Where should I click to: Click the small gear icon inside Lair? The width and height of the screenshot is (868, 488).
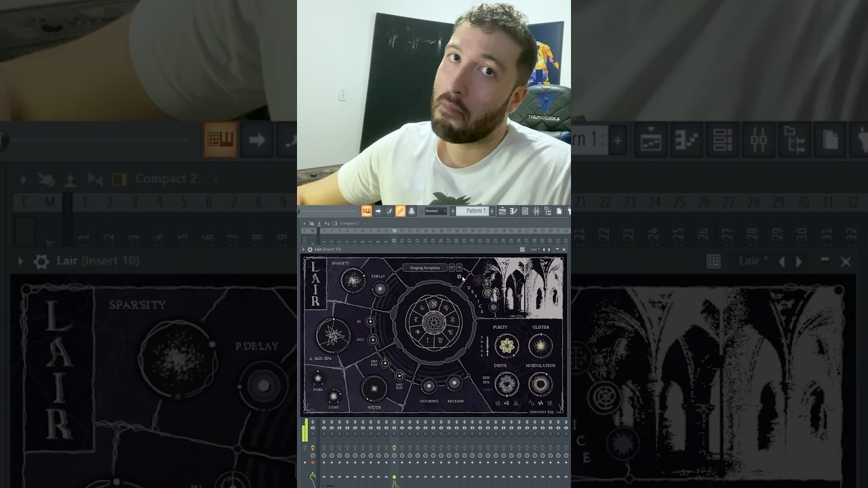pyautogui.click(x=459, y=277)
